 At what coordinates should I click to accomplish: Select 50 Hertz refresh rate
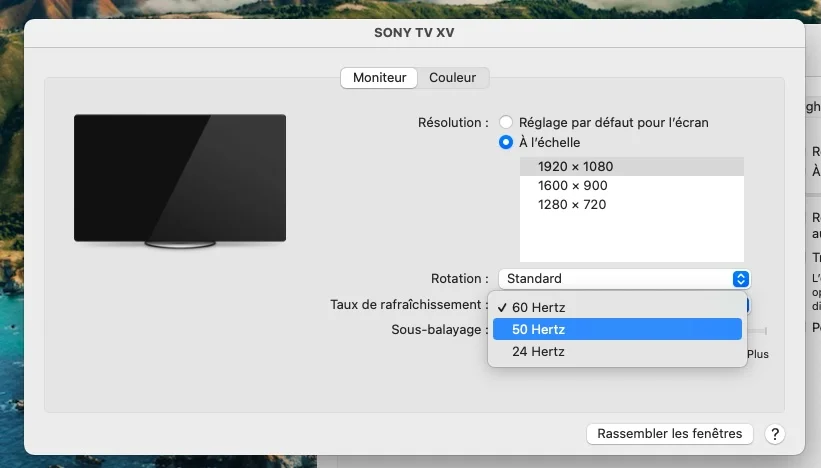pos(617,329)
